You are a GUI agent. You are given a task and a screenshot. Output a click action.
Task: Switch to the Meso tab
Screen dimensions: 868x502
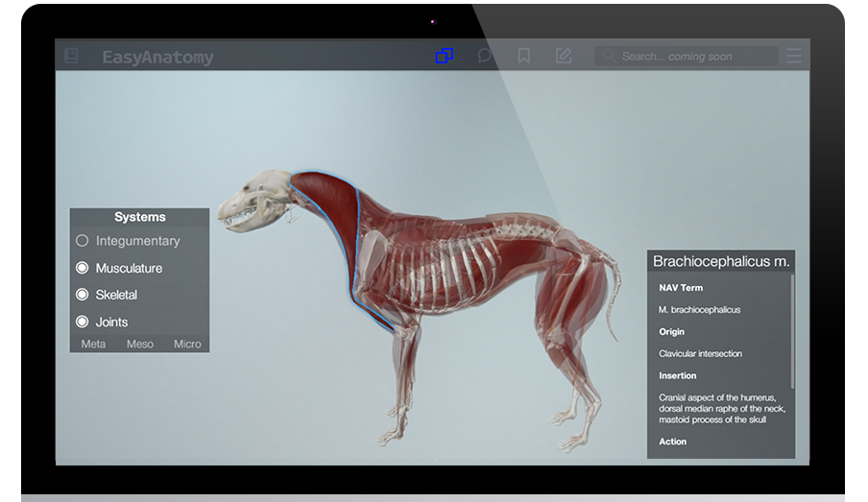pos(140,344)
